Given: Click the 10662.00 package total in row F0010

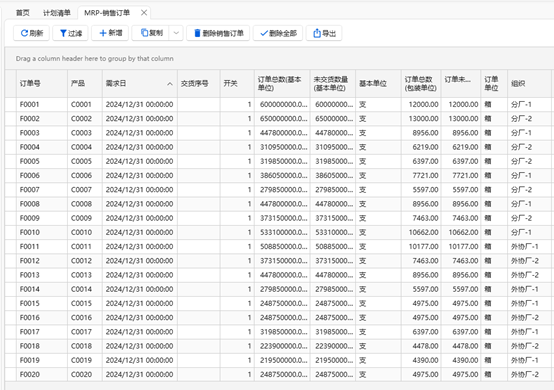Looking at the screenshot, I should tap(421, 232).
